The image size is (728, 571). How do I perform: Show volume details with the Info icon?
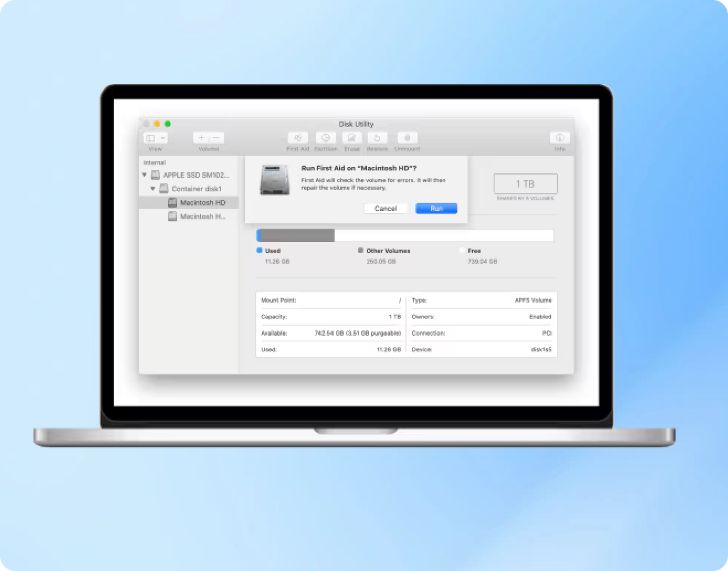[x=560, y=138]
